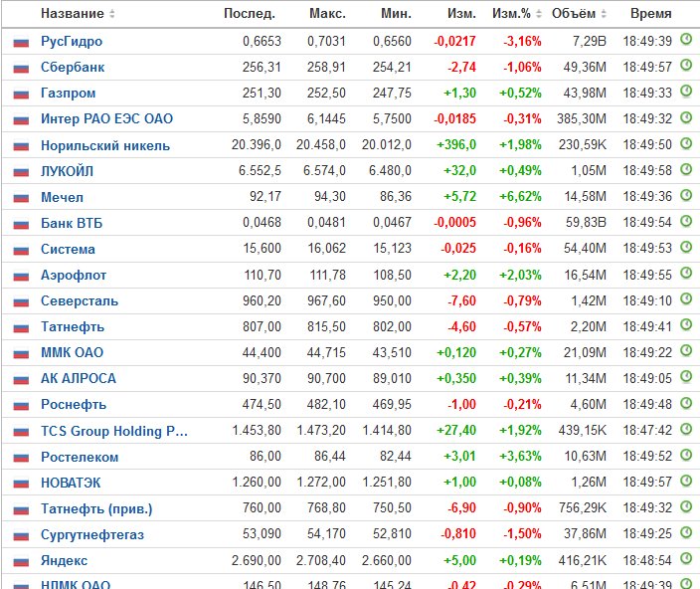Click the Послед. column header
The image size is (700, 589).
point(250,14)
